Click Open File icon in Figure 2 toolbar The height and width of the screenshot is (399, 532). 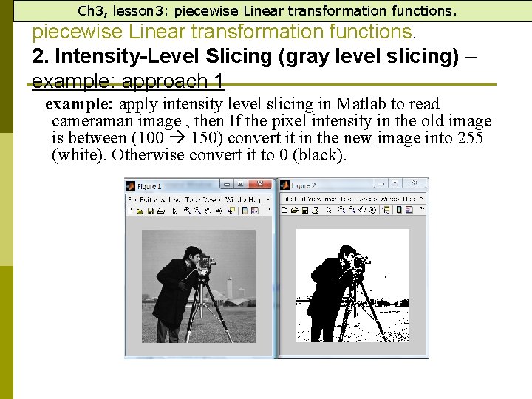(x=295, y=210)
